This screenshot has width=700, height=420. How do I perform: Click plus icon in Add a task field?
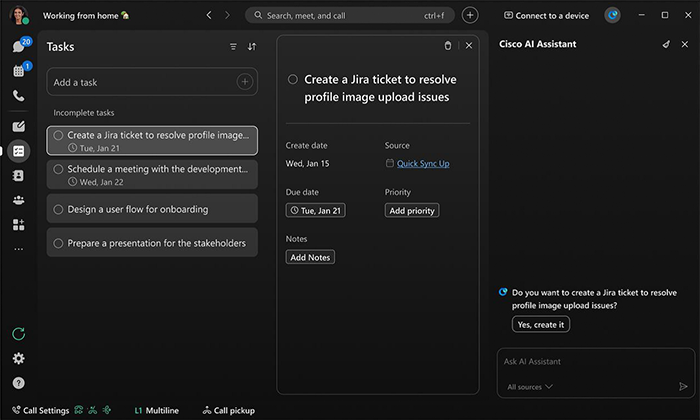(245, 82)
